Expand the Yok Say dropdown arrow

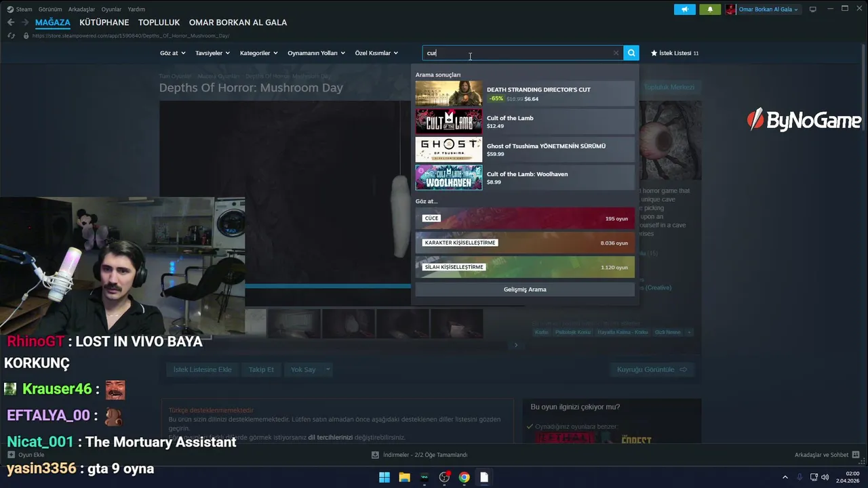pyautogui.click(x=328, y=369)
